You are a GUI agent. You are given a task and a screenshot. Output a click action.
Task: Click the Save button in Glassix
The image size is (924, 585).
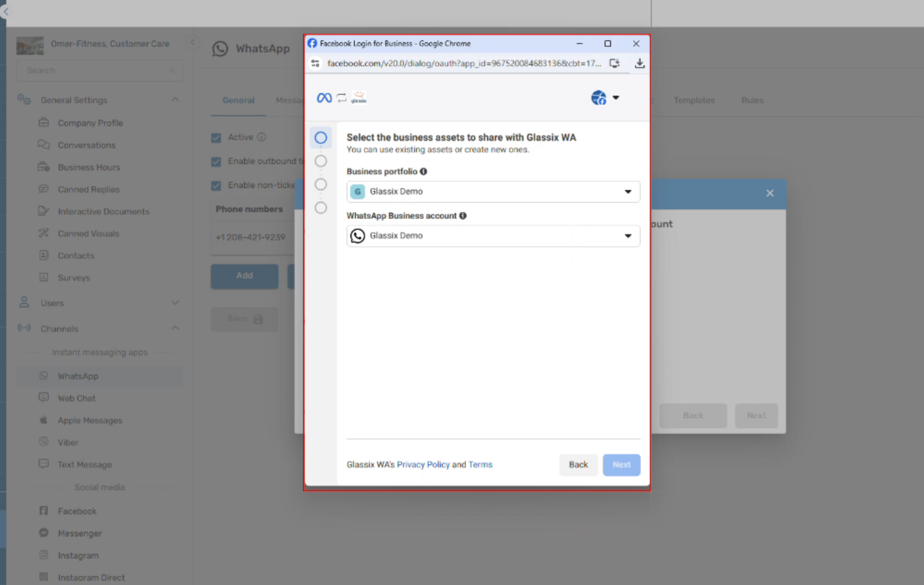(x=245, y=319)
